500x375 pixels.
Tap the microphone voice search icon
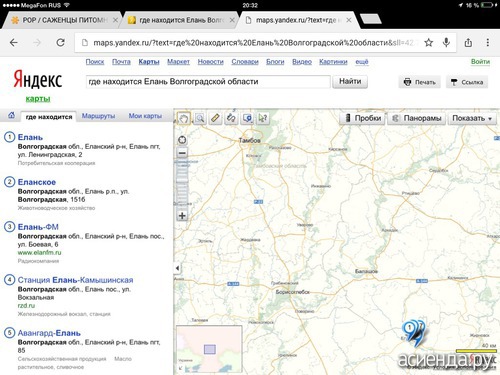pyautogui.click(x=446, y=42)
